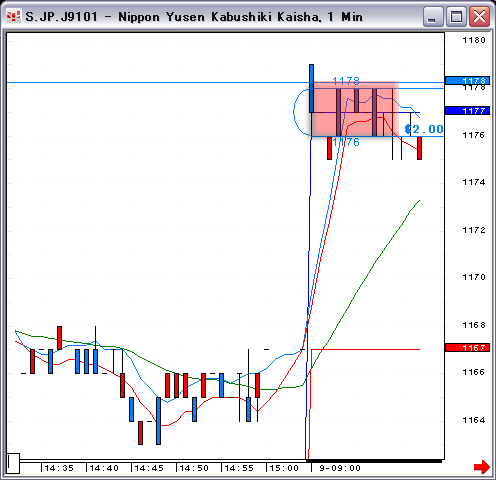Click the small box at chart bottom-left corner

[x=13, y=463]
